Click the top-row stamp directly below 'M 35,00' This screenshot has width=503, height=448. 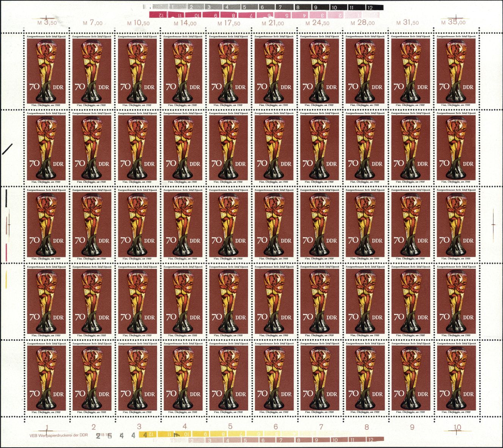(x=456, y=70)
